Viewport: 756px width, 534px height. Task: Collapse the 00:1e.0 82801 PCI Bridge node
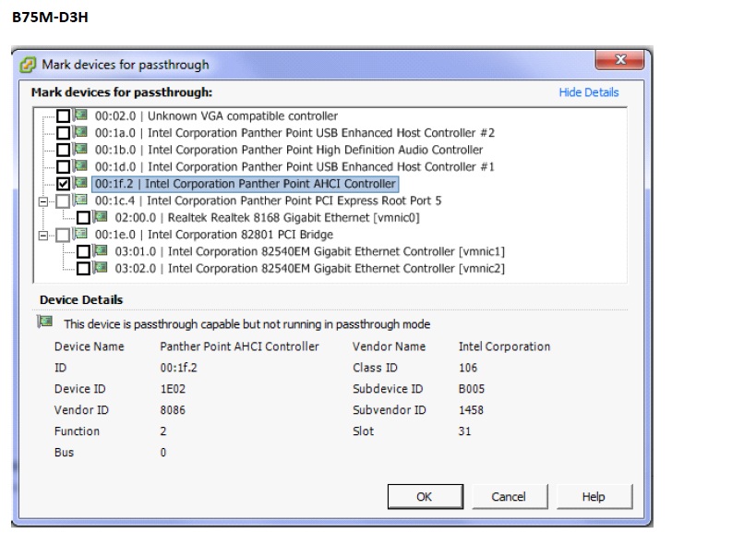click(43, 236)
